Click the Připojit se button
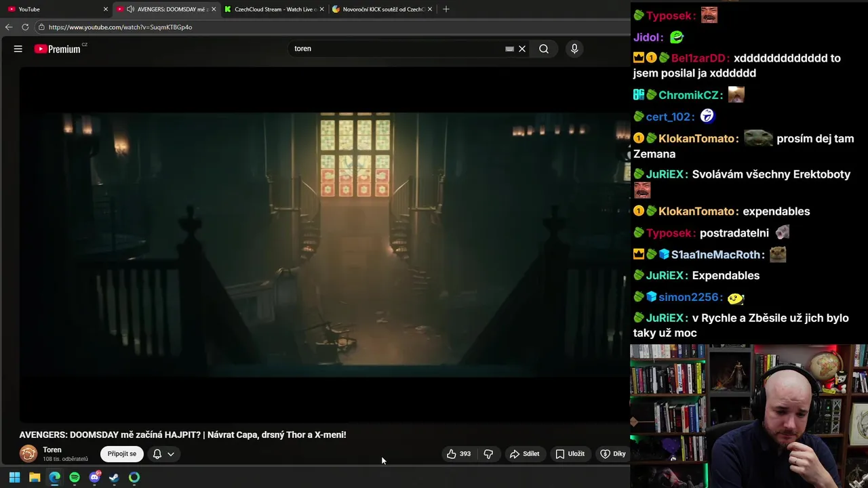This screenshot has width=868, height=488. point(122,454)
